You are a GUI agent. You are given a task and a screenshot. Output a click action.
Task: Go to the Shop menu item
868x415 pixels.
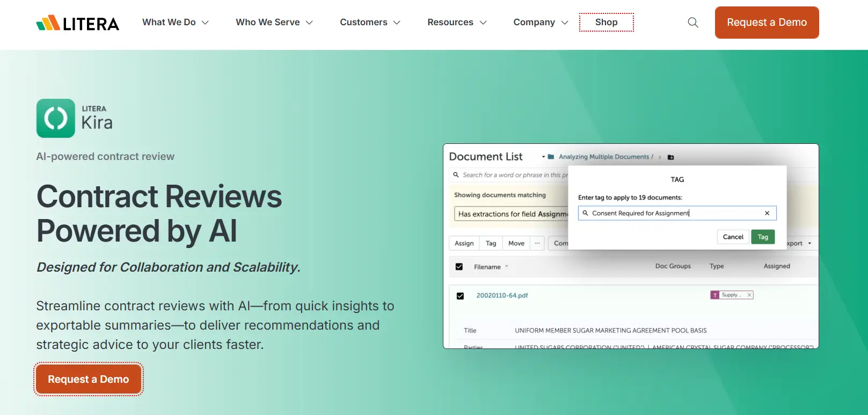(x=606, y=23)
